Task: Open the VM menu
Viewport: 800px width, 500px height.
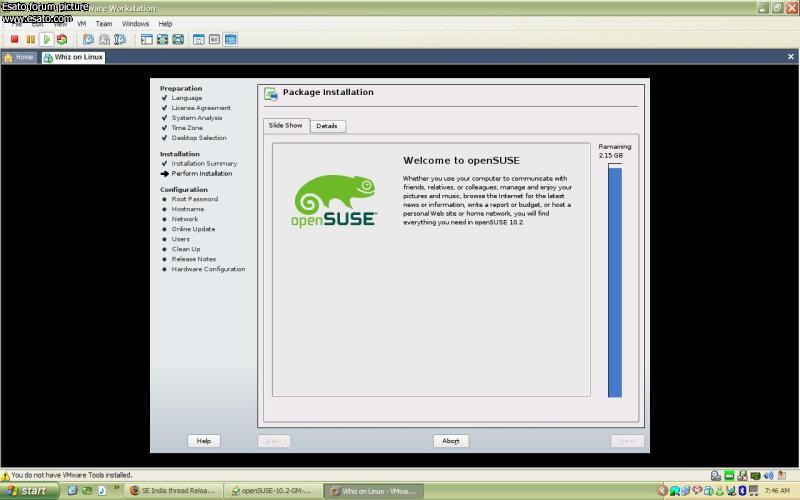Action: point(82,23)
